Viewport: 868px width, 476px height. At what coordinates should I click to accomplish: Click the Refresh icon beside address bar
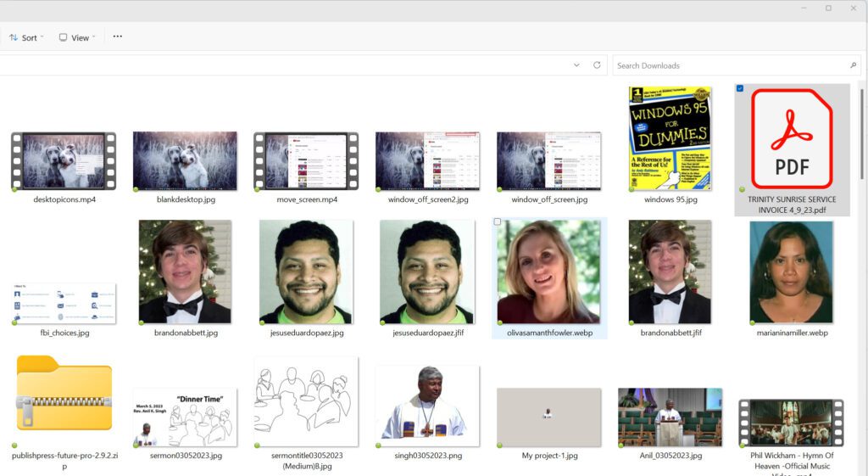(x=597, y=64)
